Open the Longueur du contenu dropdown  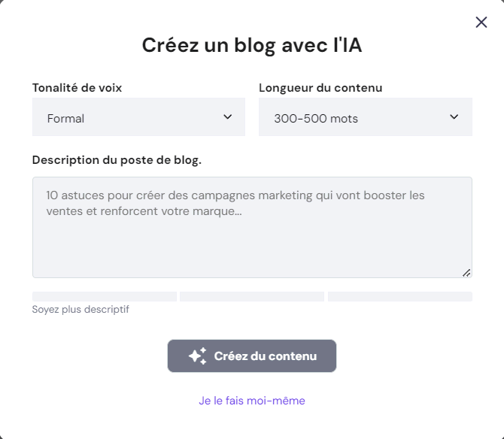point(365,117)
